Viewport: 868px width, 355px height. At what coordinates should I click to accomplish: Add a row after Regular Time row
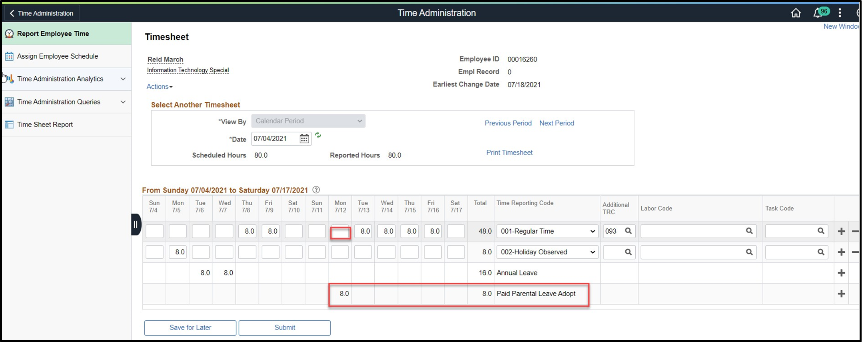pos(842,231)
